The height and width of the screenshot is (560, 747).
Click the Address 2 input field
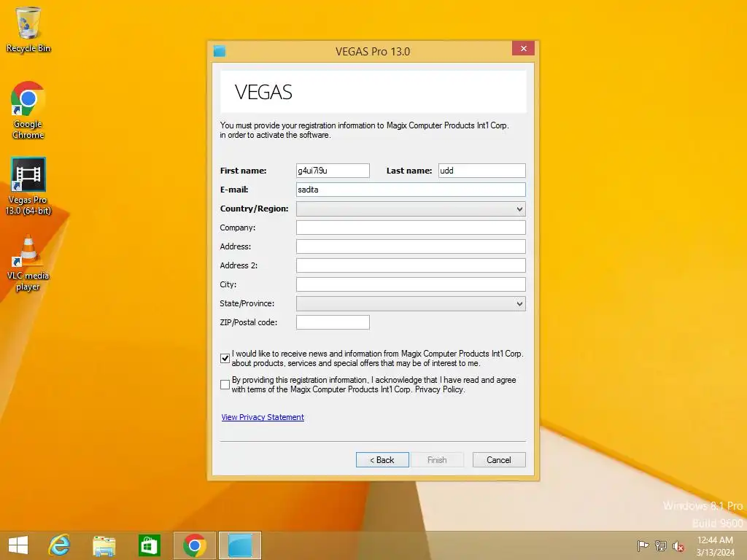[x=411, y=265]
